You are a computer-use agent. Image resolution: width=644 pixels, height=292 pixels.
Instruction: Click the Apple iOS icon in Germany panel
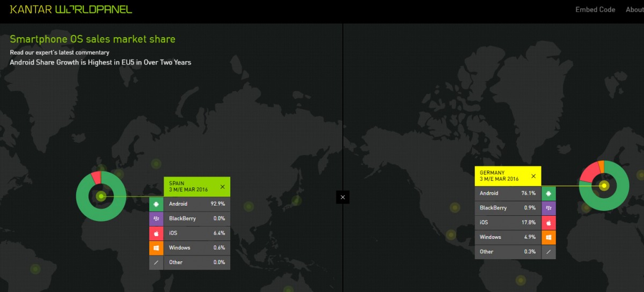549,222
